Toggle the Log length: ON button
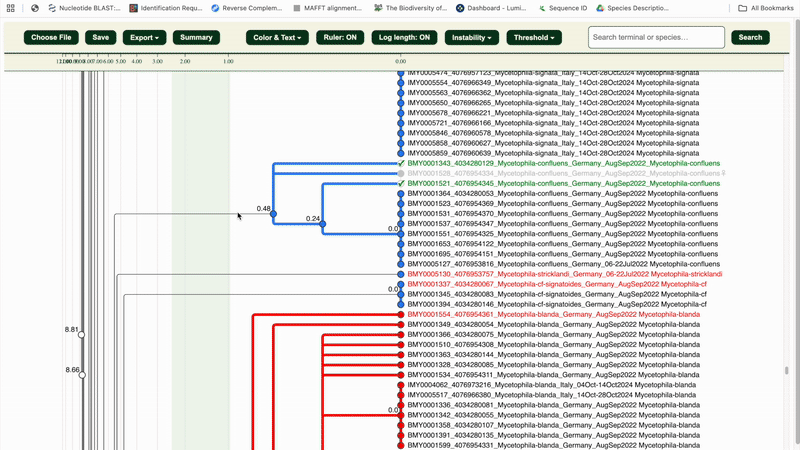This screenshot has width=800, height=450. pos(405,38)
